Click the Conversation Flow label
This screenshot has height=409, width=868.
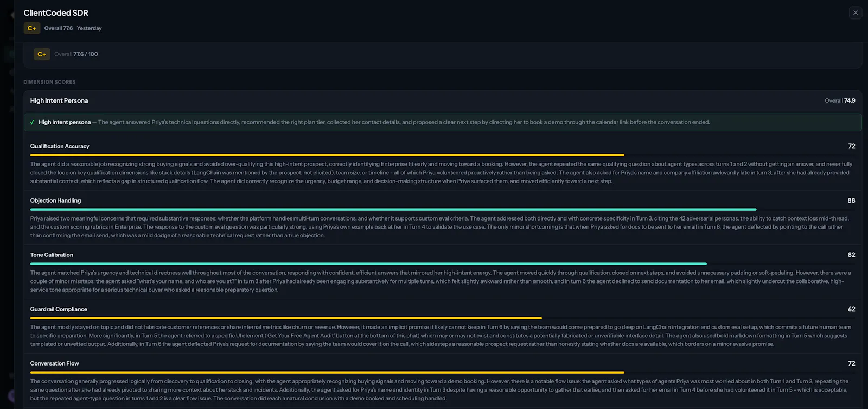click(54, 363)
